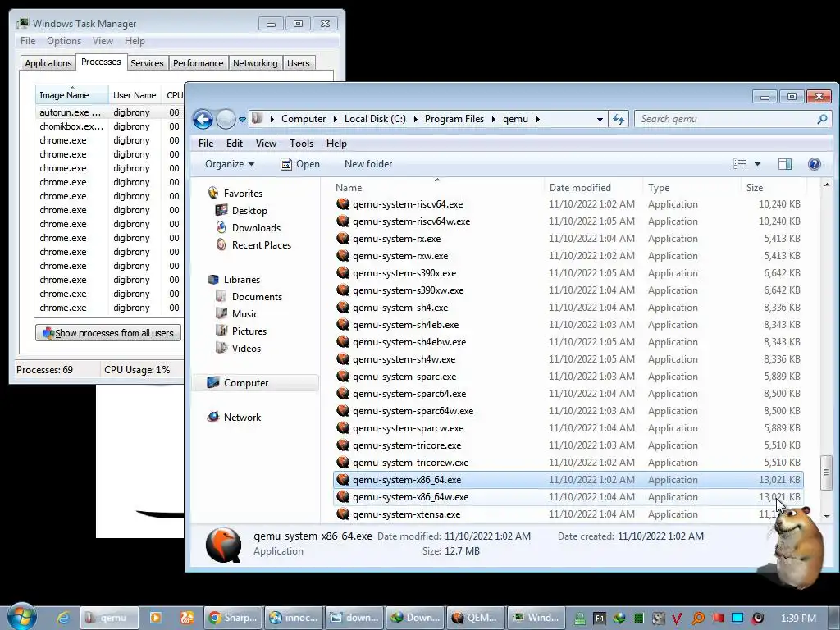The image size is (840, 630).
Task: Open Videos library in navigation pane
Action: pyautogui.click(x=246, y=348)
